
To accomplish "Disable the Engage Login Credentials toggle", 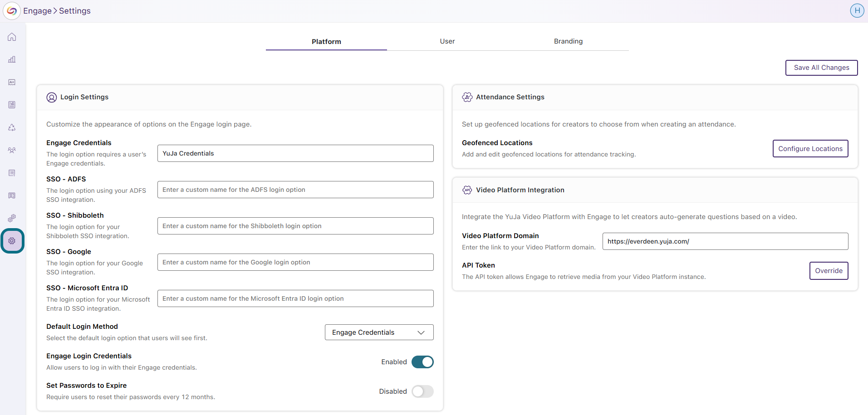I will pyautogui.click(x=422, y=362).
